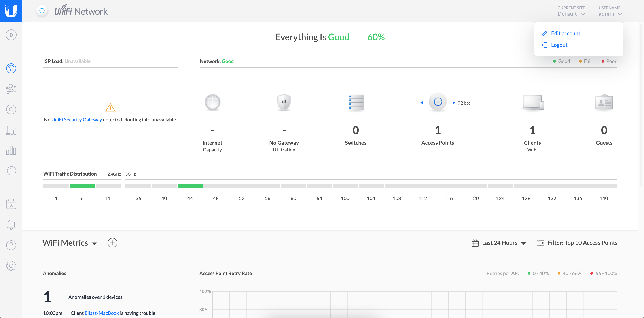This screenshot has width=644, height=318.
Task: Click the Access Point device icon
Action: pyautogui.click(x=438, y=102)
